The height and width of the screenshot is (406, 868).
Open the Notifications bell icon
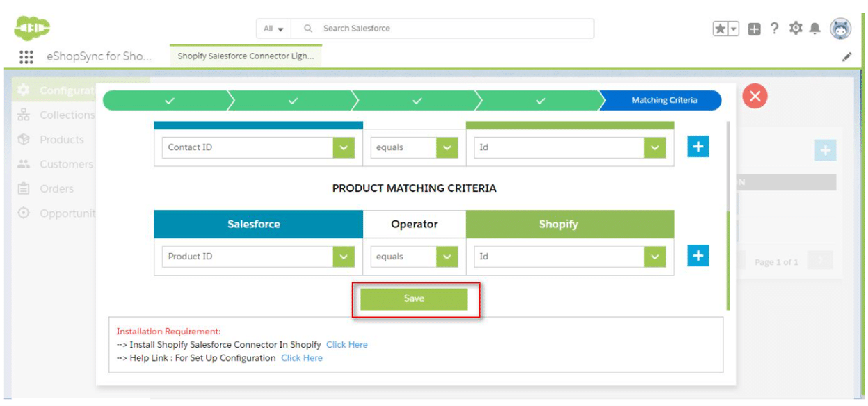(x=815, y=29)
